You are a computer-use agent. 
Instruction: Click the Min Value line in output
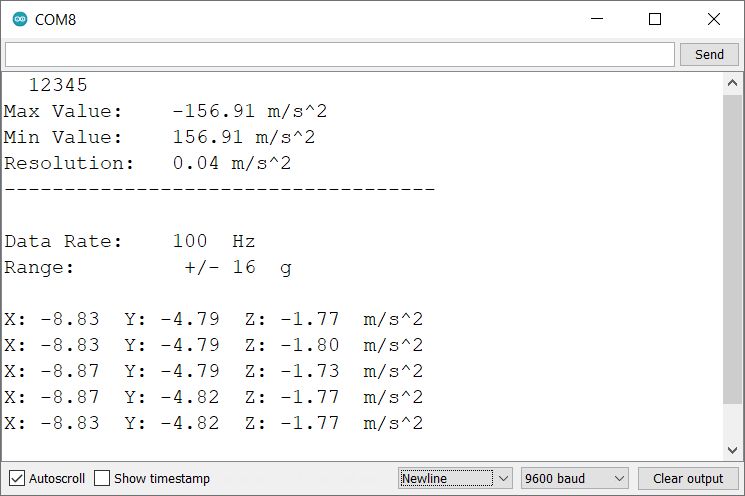(x=160, y=136)
